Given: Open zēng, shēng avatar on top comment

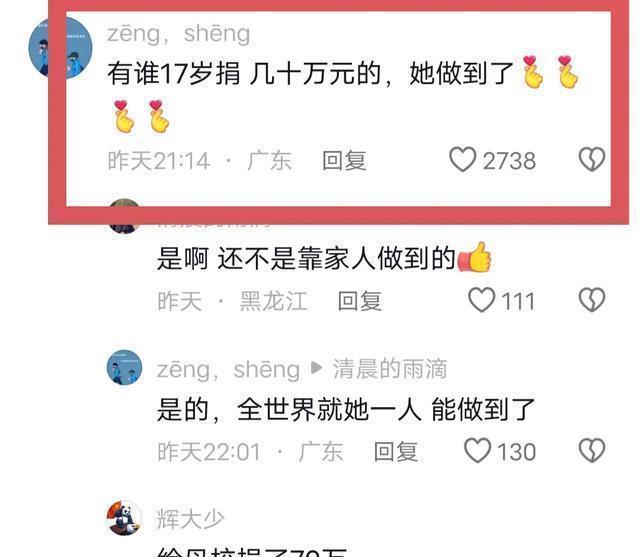Looking at the screenshot, I should pyautogui.click(x=60, y=48).
